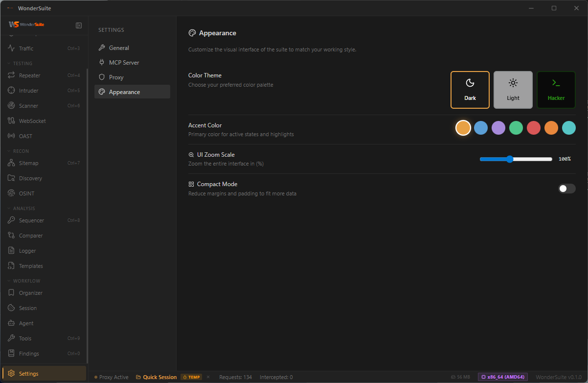This screenshot has height=383, width=588.
Task: Pick the teal accent color swatch
Action: tap(569, 128)
